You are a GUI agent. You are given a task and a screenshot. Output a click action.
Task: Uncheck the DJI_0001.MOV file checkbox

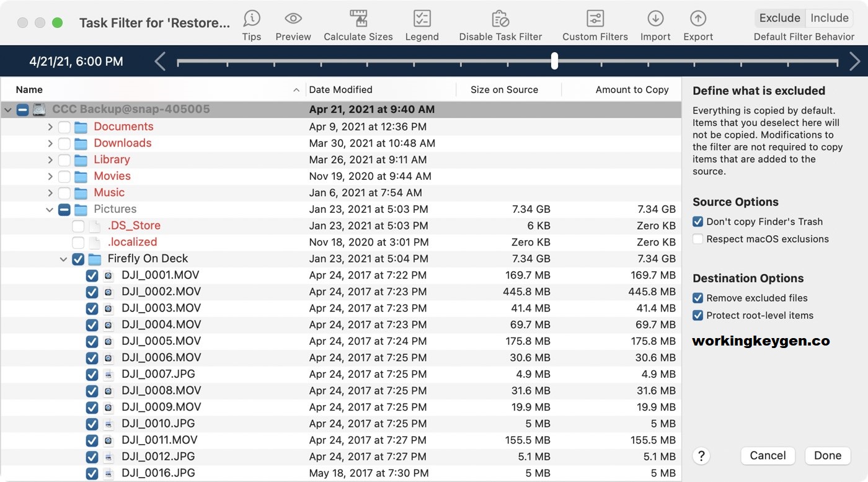coord(92,275)
